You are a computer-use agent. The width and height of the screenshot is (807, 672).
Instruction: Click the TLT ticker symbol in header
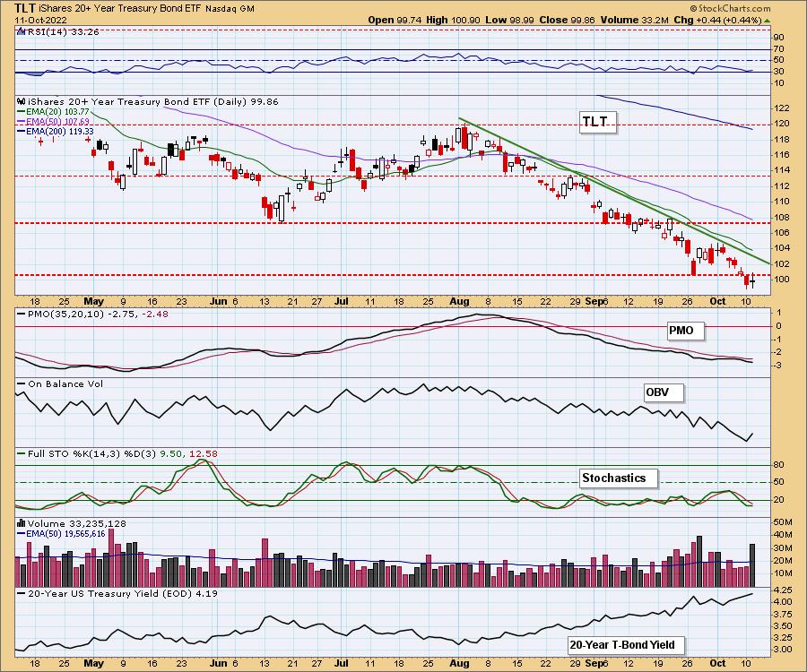click(x=24, y=8)
